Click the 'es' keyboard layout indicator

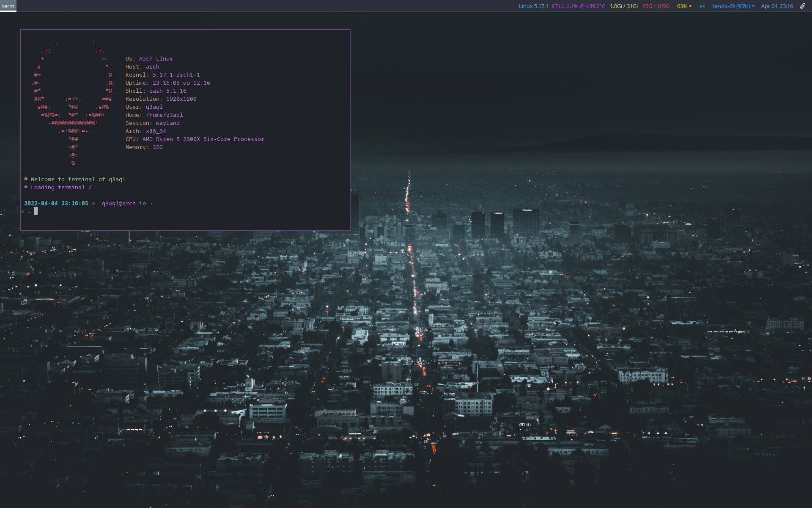click(702, 6)
